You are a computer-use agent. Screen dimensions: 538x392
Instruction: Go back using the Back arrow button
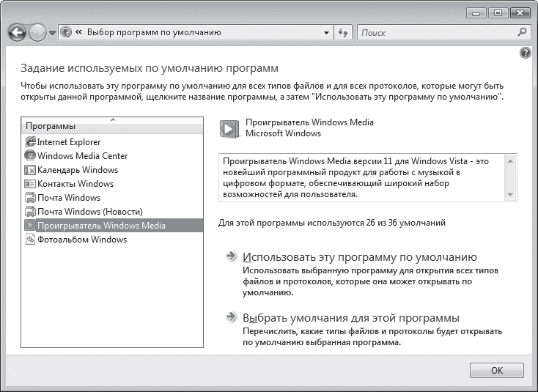(x=18, y=33)
